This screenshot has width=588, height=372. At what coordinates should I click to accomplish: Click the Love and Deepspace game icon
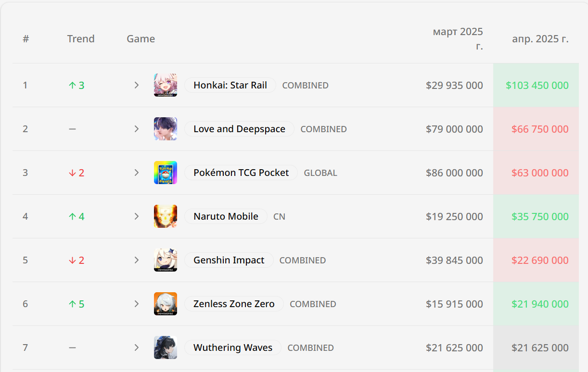166,129
